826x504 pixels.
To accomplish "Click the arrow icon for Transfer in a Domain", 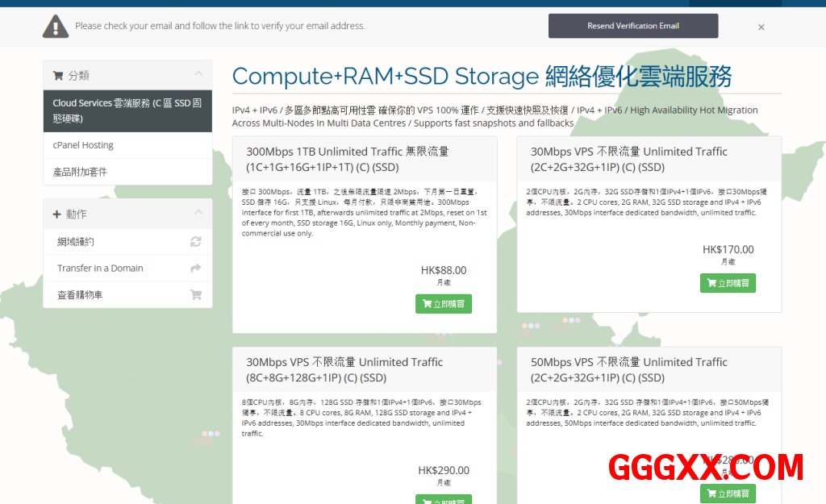I will click(195, 269).
